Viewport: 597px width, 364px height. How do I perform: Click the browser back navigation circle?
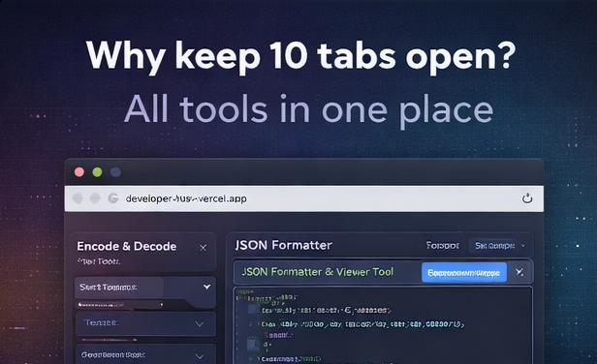click(x=78, y=198)
